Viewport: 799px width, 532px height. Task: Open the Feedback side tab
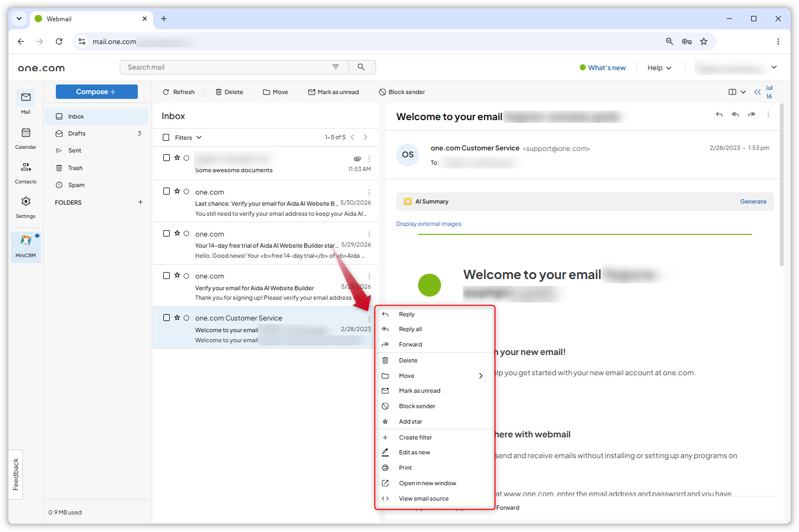15,474
